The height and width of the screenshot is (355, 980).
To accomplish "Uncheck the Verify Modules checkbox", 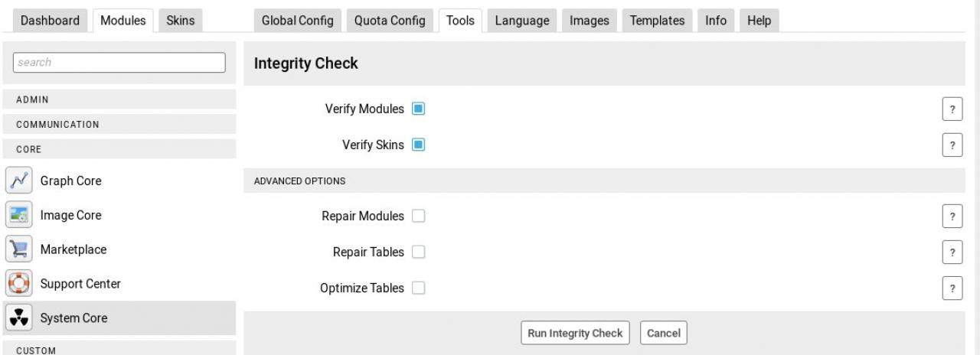I will point(418,109).
